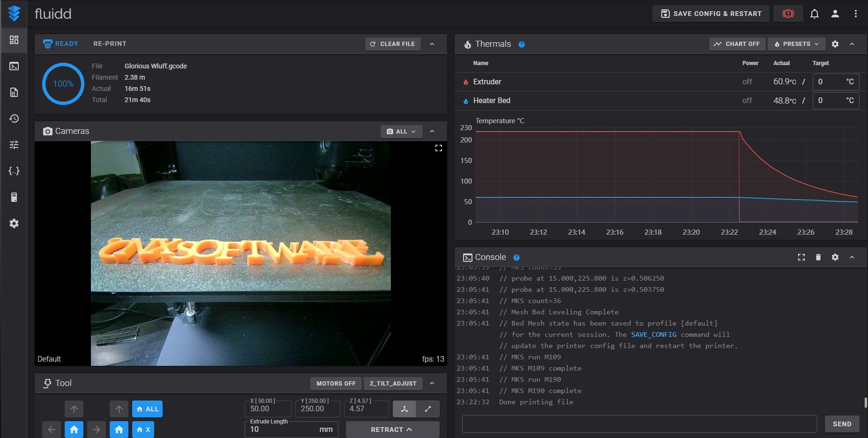Raise Z axis with up arrow
This screenshot has height=438, width=868.
[119, 409]
